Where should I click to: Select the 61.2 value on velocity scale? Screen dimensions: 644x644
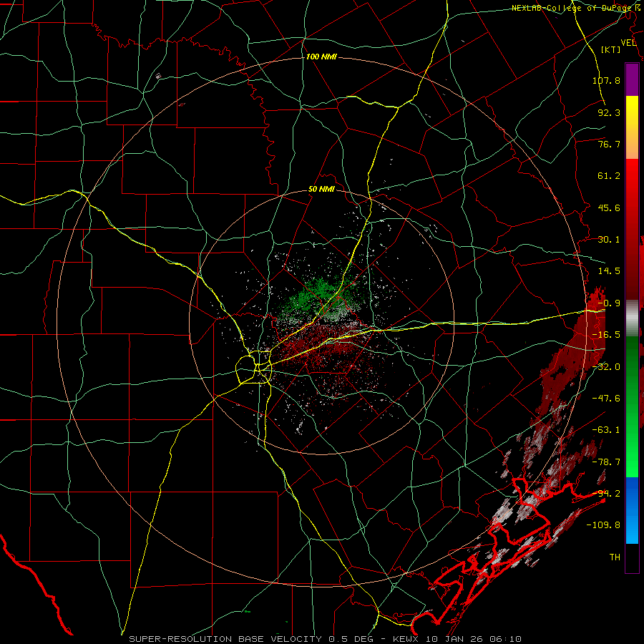coord(609,176)
